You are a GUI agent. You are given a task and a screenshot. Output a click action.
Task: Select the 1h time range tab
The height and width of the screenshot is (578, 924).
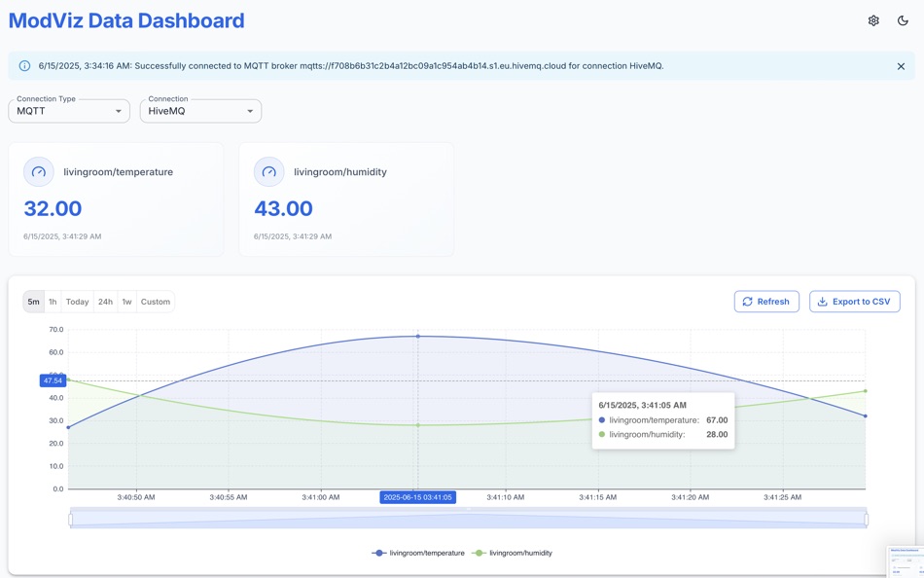click(x=53, y=302)
